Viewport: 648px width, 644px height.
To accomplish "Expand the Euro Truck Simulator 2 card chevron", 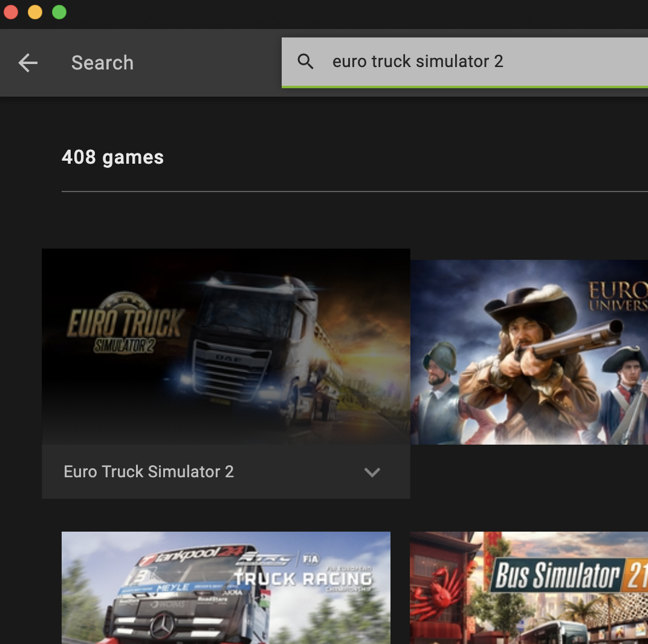I will [372, 472].
